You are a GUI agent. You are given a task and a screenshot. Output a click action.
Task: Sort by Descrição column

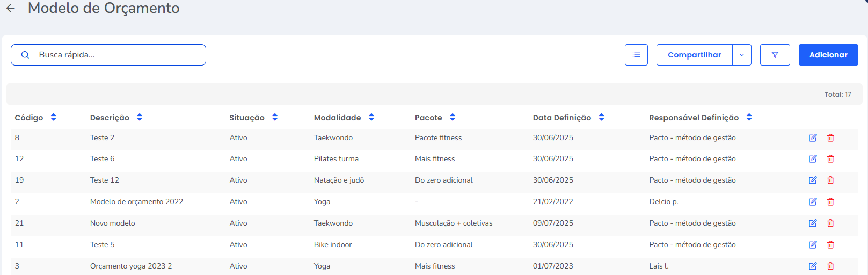(140, 118)
